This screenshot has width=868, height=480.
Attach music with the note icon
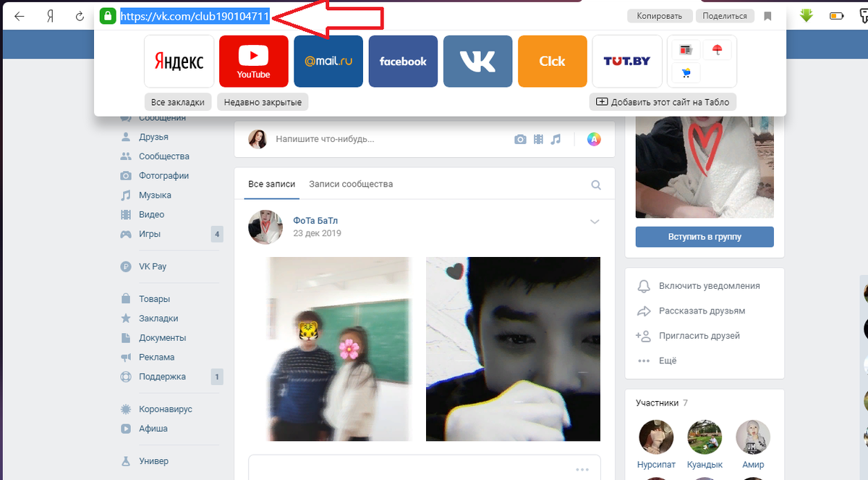pos(556,139)
